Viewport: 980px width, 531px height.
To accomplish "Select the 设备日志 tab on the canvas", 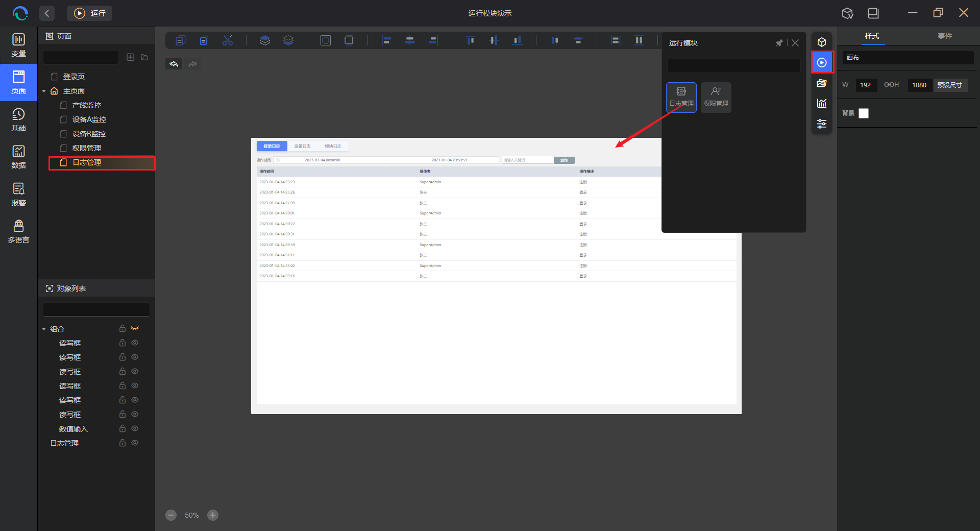I will click(302, 146).
